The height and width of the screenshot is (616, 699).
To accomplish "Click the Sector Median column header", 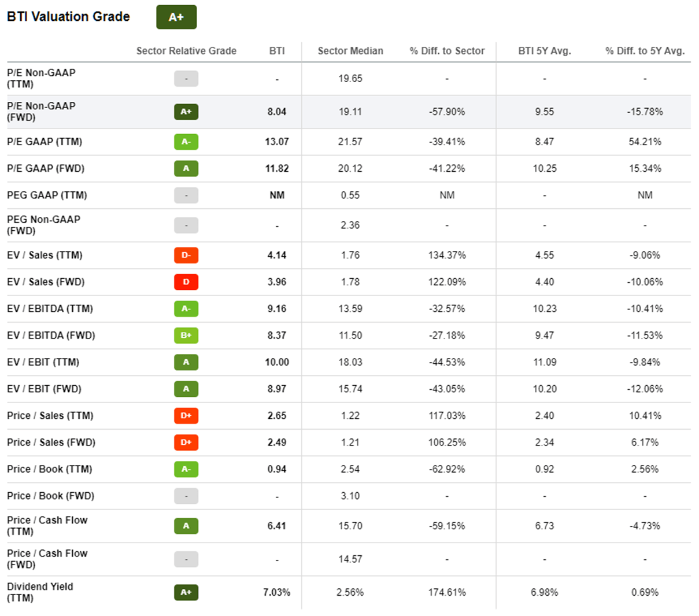I will [350, 51].
